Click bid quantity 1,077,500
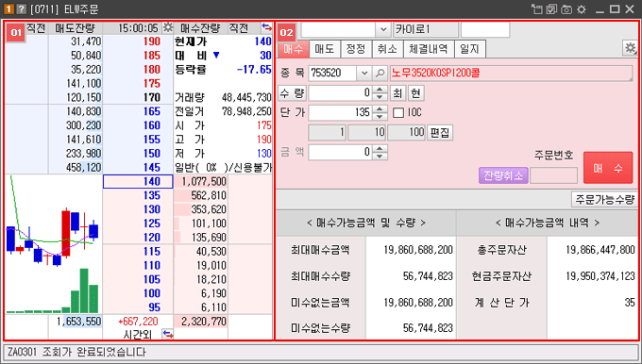 pyautogui.click(x=204, y=182)
